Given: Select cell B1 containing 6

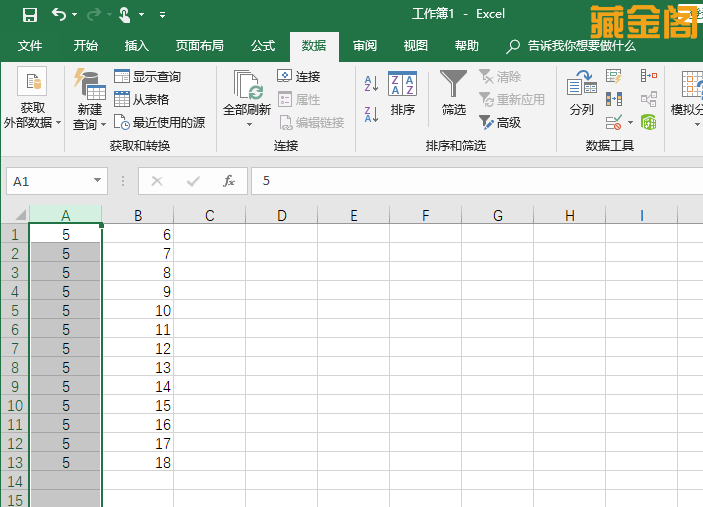Looking at the screenshot, I should [138, 234].
